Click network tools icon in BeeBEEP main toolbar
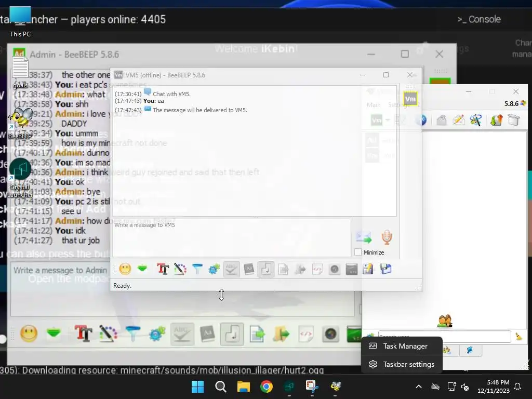Screen dimensions: 532x399 point(476,120)
